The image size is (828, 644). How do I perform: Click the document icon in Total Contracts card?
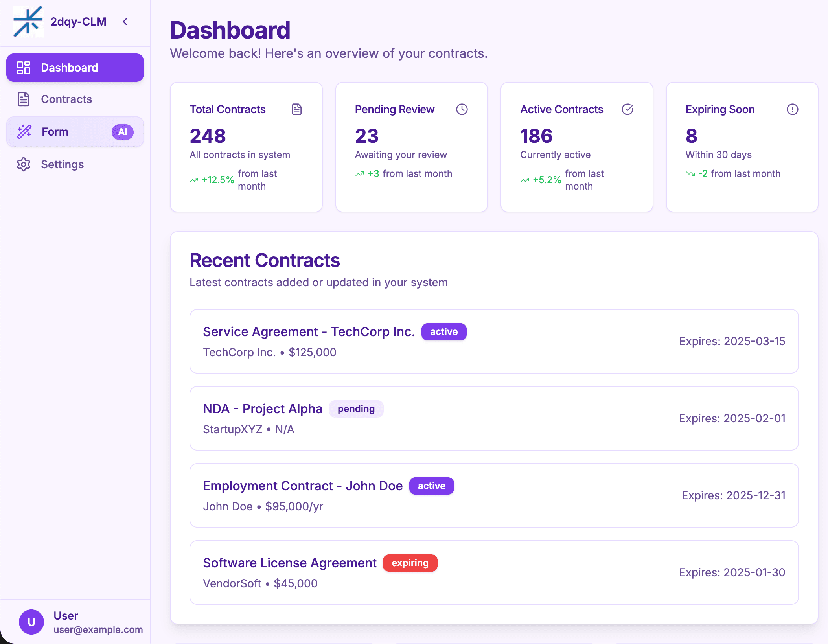click(x=297, y=109)
